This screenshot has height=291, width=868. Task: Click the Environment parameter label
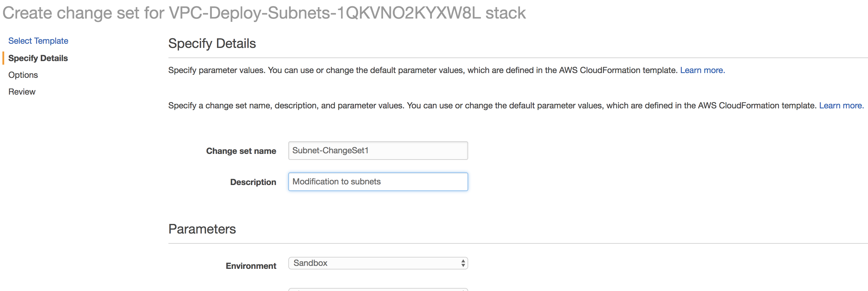point(251,266)
